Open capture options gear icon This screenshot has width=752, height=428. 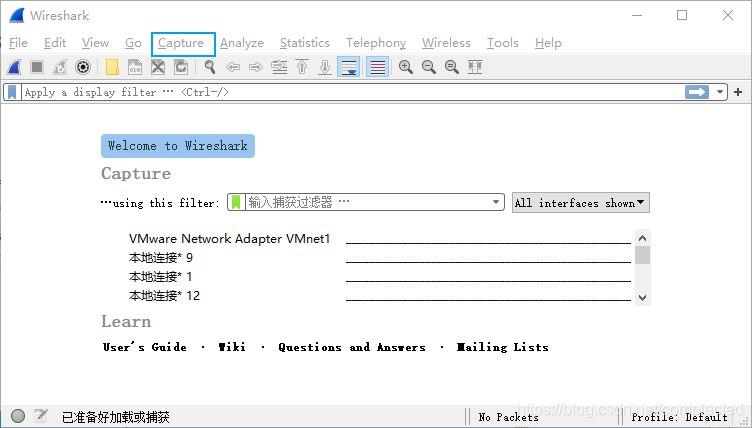click(83, 67)
